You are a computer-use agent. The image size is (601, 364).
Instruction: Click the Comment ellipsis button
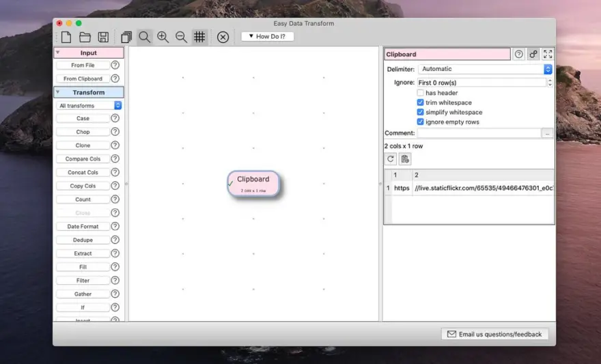coord(547,133)
